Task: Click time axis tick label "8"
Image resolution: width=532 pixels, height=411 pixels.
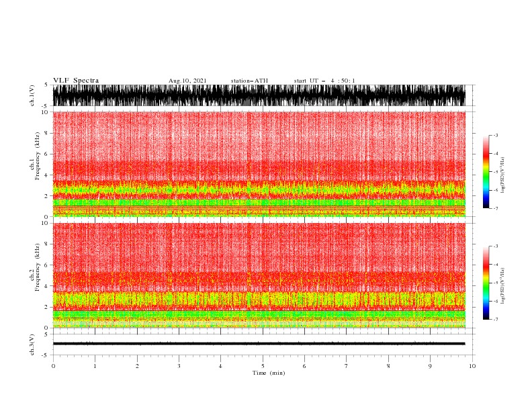Action: coord(388,366)
